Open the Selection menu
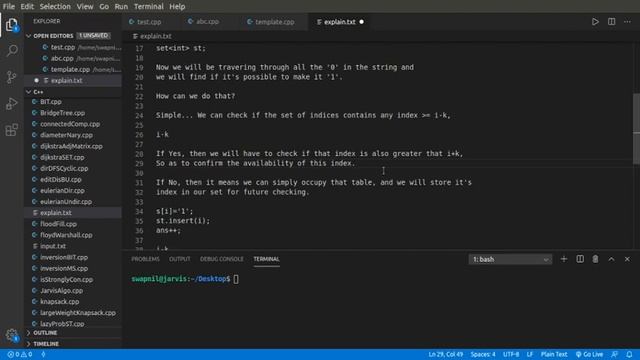This screenshot has width=640, height=360. tap(55, 7)
